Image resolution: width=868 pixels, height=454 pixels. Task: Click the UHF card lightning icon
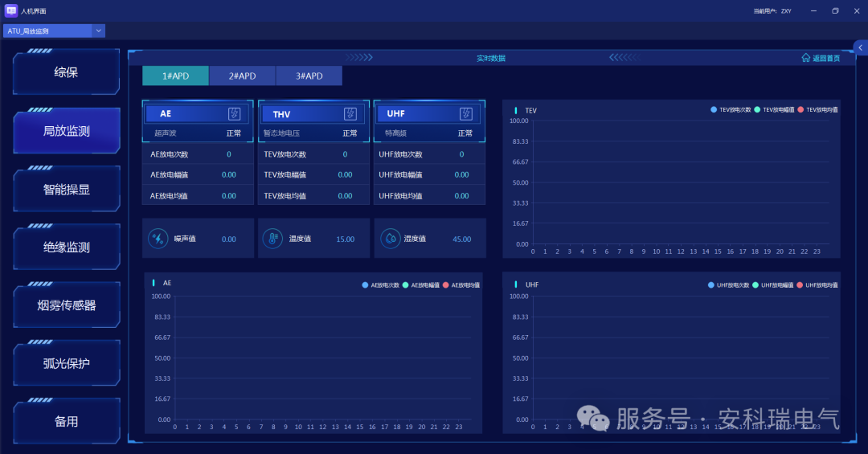pyautogui.click(x=466, y=113)
